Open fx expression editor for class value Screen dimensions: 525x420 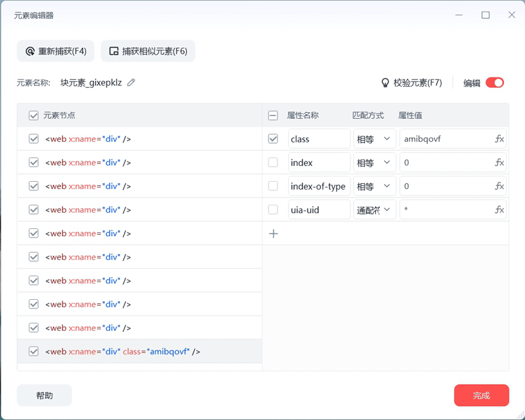(499, 138)
